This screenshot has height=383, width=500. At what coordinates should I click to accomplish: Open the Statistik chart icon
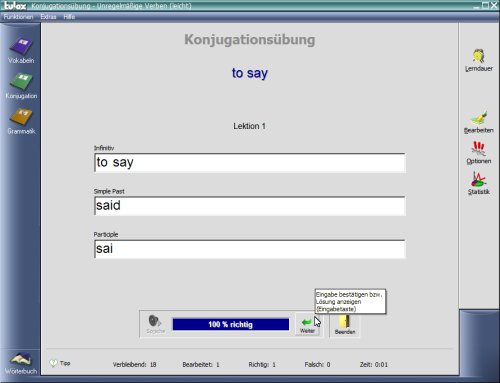coord(479,183)
